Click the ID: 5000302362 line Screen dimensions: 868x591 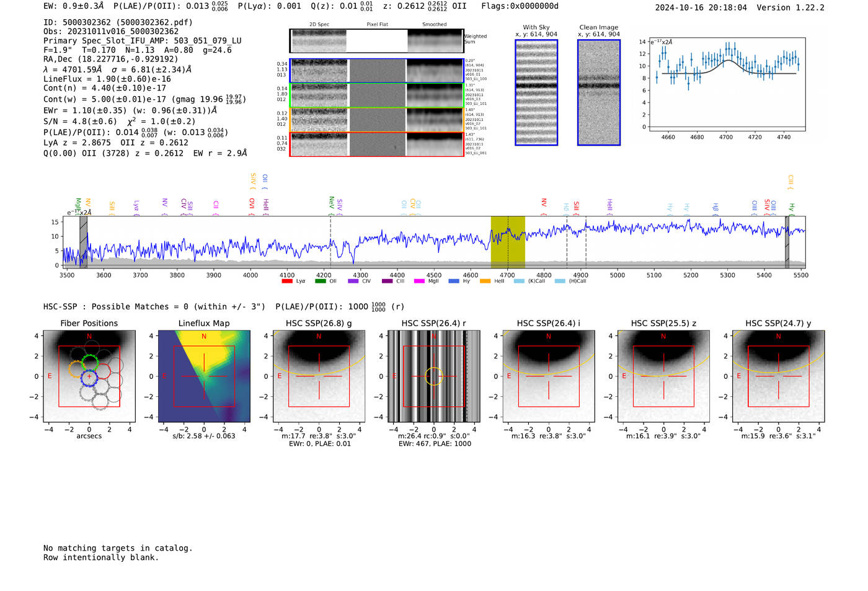tap(118, 22)
